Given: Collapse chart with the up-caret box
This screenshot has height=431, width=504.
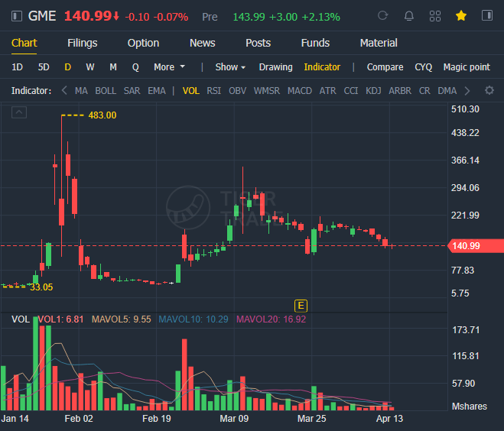Looking at the screenshot, I should coord(19,112).
